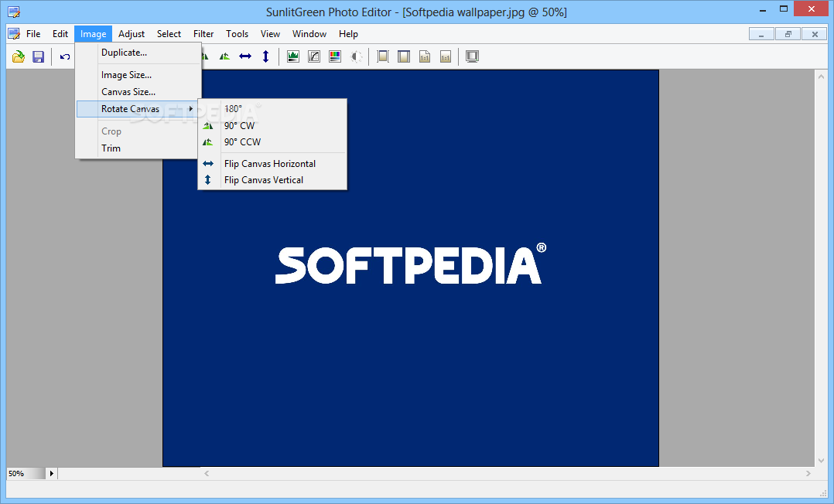This screenshot has width=834, height=504.
Task: Click the app icon in title bar
Action: pos(14,12)
